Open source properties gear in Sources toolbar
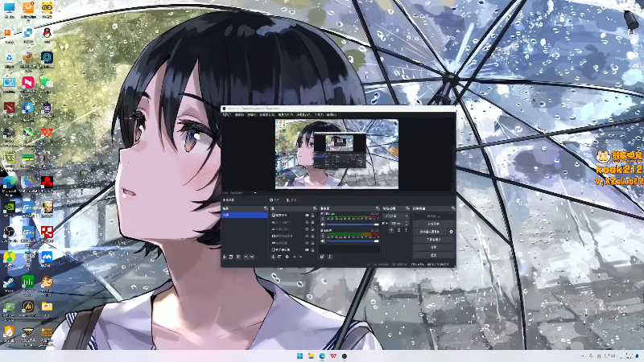Image resolution: width=644 pixels, height=362 pixels. pyautogui.click(x=287, y=257)
